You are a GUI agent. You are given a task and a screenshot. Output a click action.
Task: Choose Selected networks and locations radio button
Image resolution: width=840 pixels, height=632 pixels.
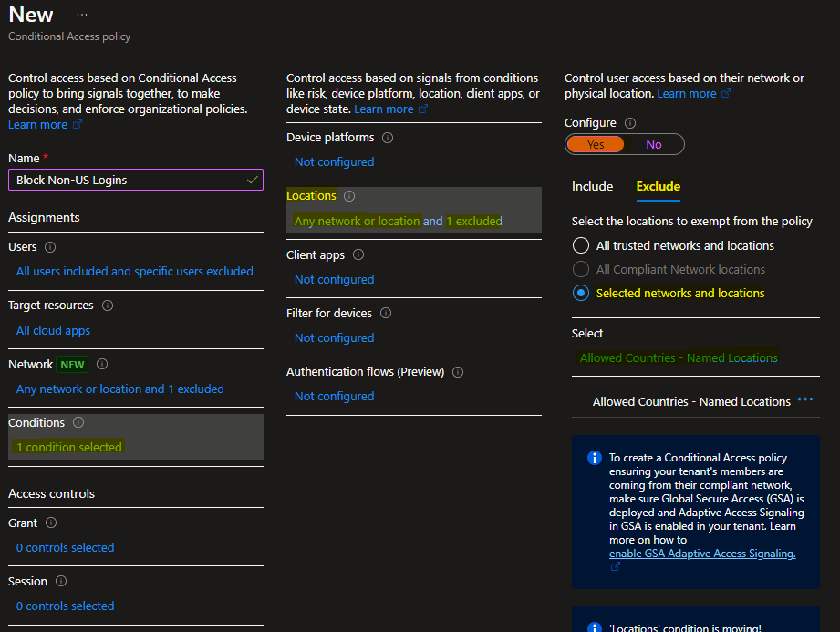pos(581,293)
